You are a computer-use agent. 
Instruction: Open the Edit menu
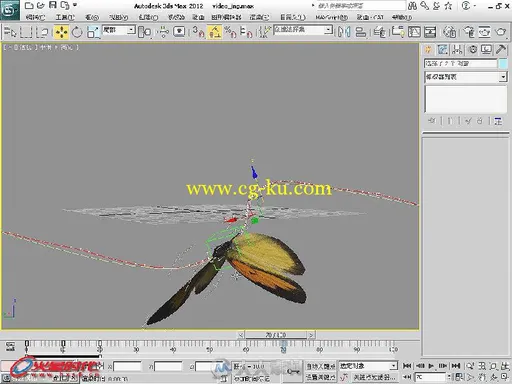point(35,17)
